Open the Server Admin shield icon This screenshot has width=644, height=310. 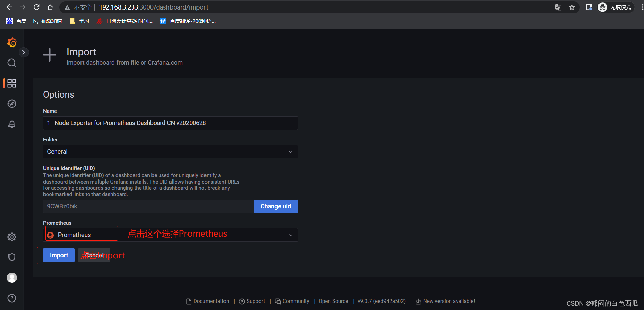12,257
